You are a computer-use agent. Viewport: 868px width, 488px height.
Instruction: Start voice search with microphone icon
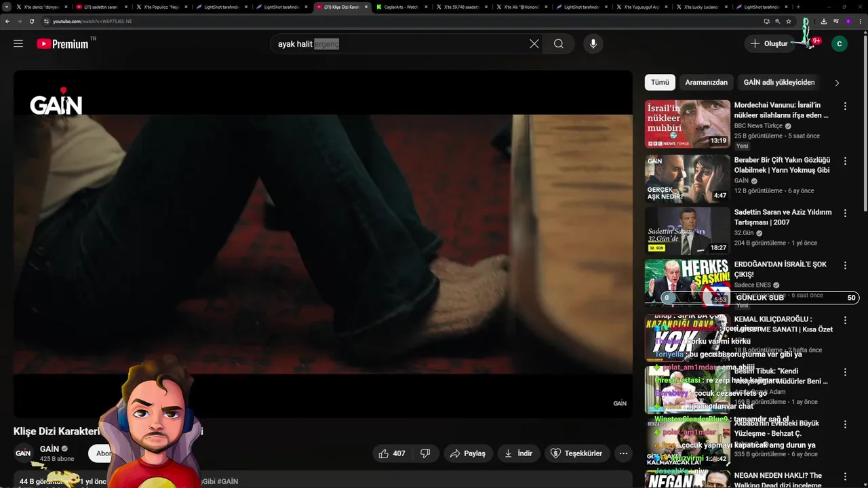[593, 43]
